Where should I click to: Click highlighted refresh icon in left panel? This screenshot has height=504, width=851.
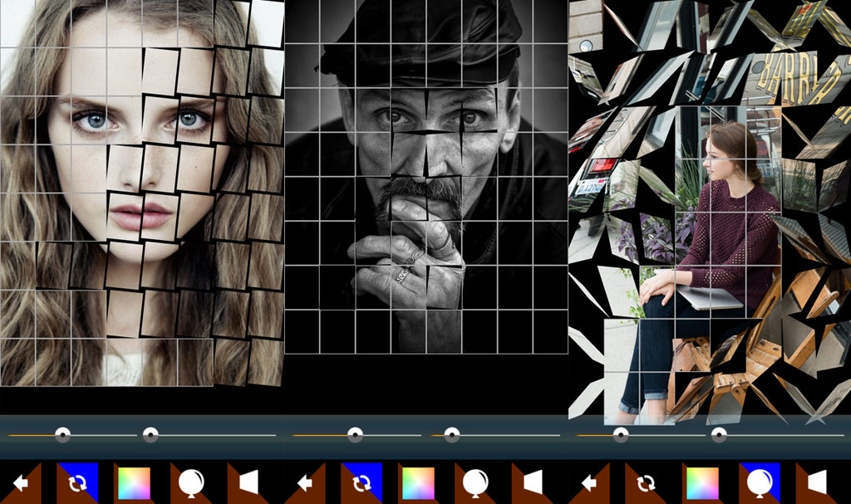[x=77, y=482]
